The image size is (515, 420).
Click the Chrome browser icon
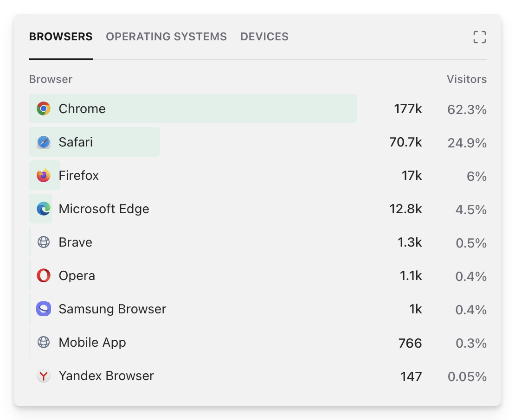(x=44, y=109)
